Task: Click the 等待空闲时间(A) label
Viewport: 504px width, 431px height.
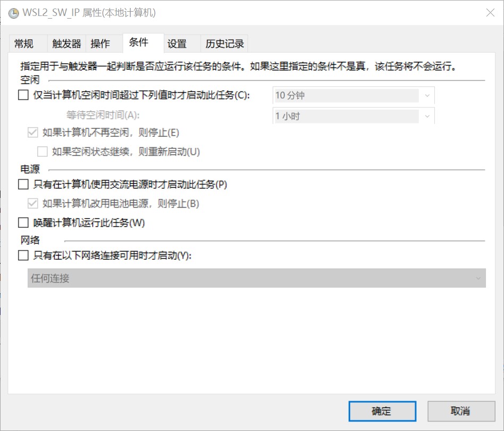Action: [103, 115]
